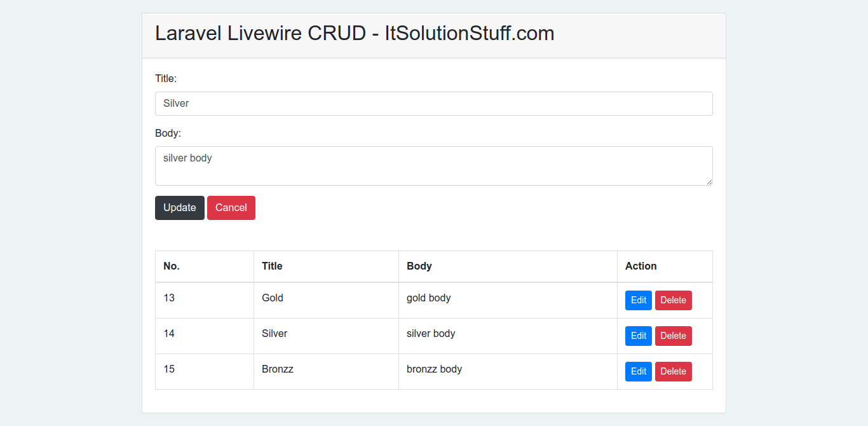Delete the Silver row in table
The height and width of the screenshot is (426, 868).
(x=673, y=336)
